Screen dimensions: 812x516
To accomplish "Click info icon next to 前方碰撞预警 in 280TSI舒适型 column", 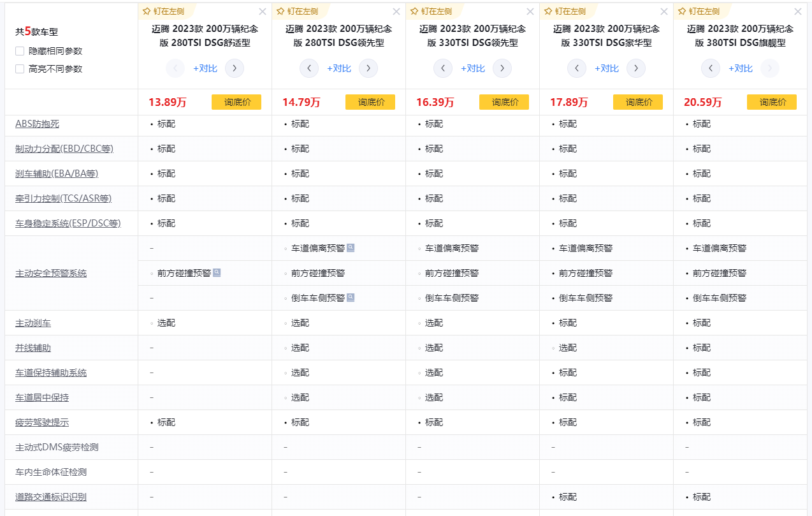I will point(217,273).
